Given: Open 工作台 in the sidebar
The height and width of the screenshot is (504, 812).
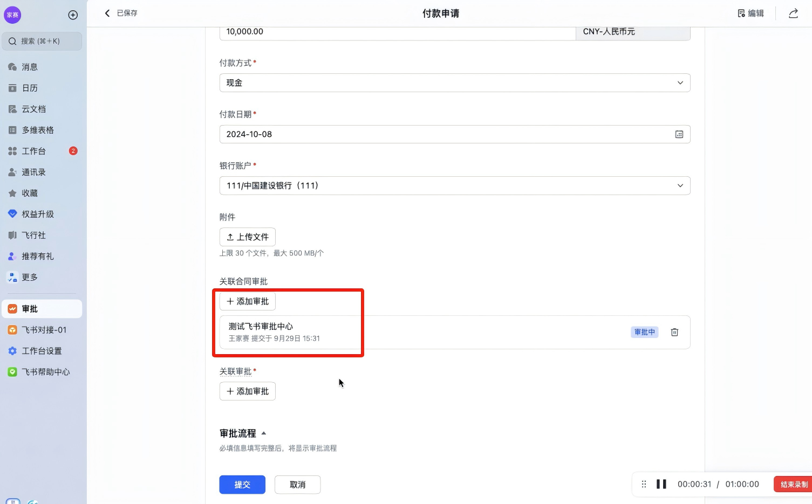Looking at the screenshot, I should [x=33, y=151].
